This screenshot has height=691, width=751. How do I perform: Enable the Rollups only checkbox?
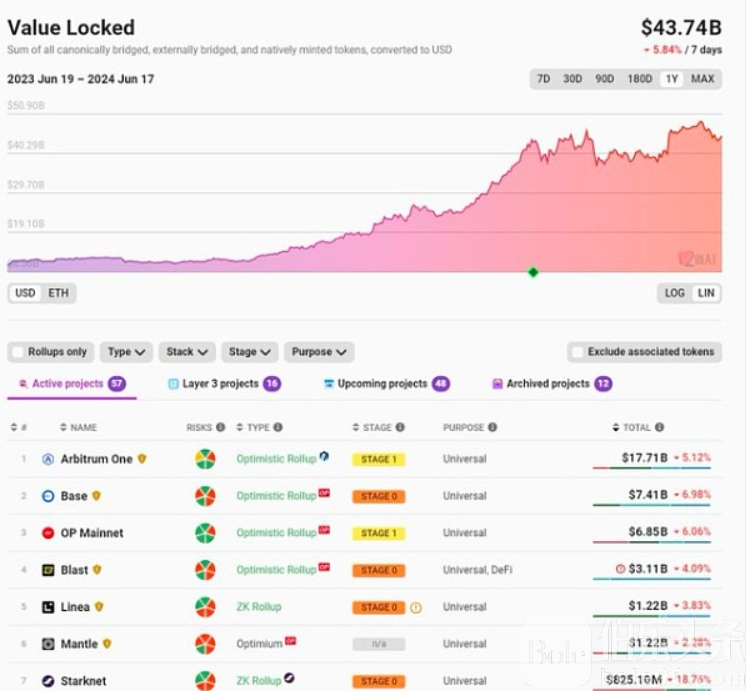[x=18, y=352]
